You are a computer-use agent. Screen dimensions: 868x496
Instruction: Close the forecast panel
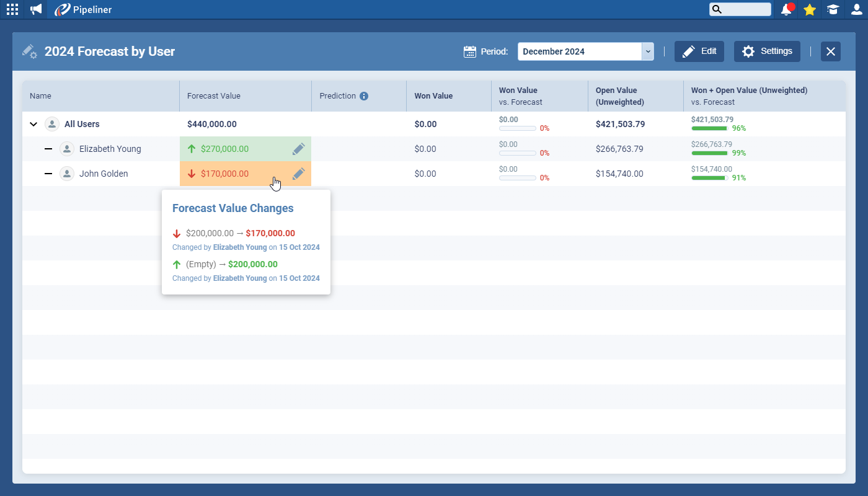tap(831, 51)
